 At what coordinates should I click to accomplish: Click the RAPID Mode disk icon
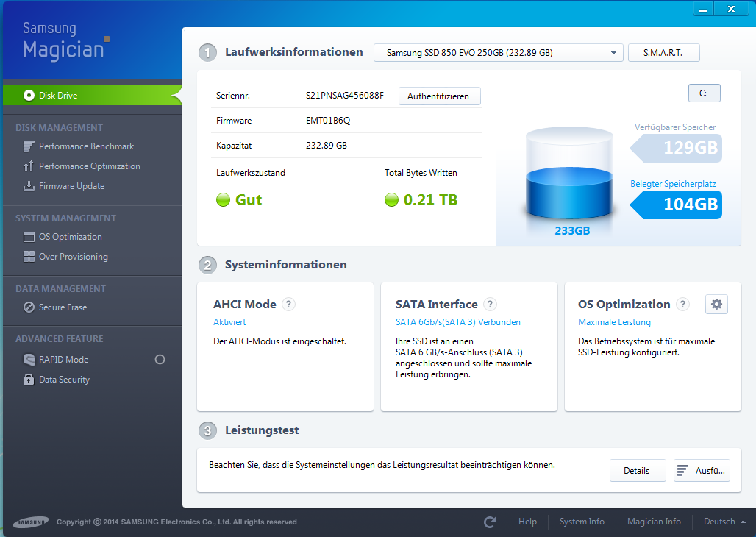point(29,360)
